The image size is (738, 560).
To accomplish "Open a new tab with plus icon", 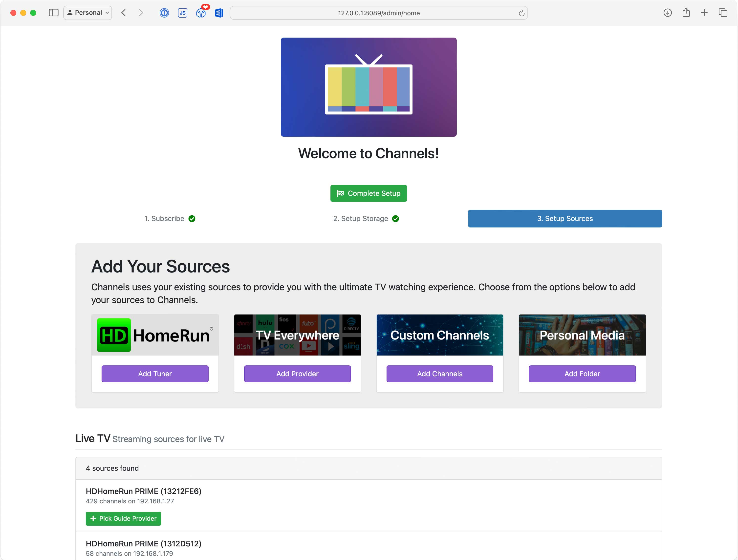I will pos(704,13).
